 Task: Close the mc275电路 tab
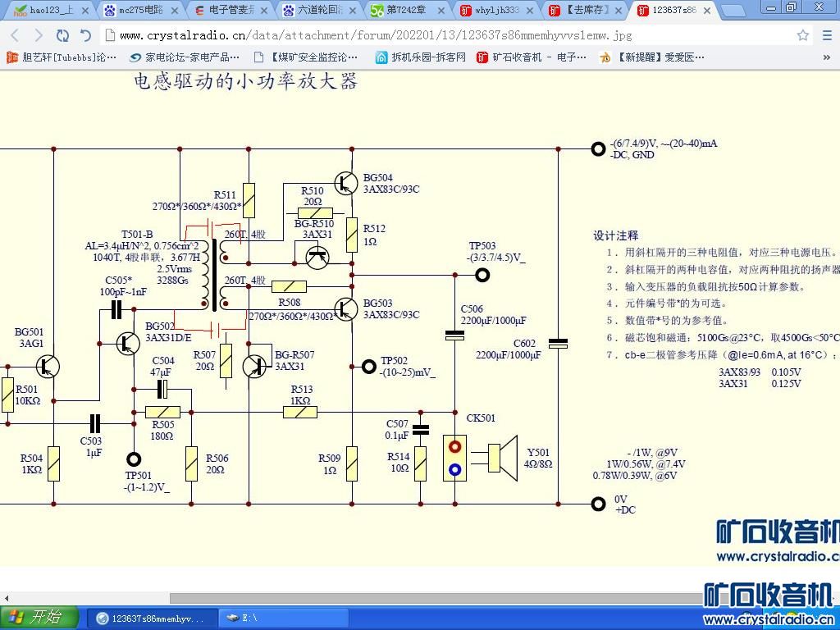174,10
